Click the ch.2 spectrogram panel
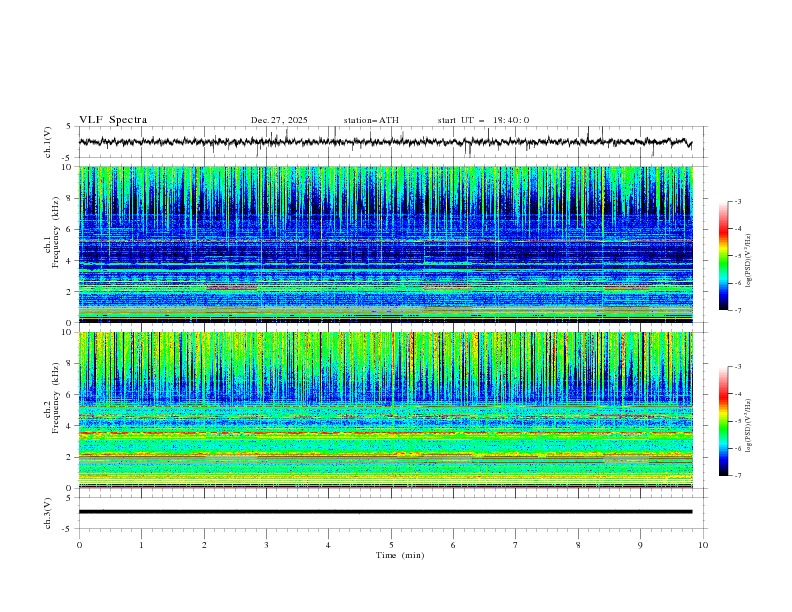Screen dimensions: 792x612 386,410
